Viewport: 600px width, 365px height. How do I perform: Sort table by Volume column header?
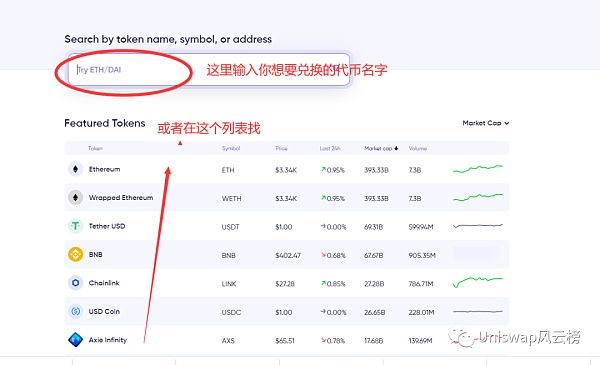pos(417,148)
